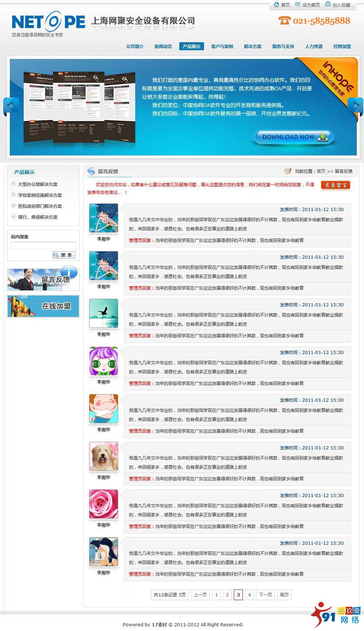Click the bullet icon beside 大型办公楼解决方案

[13, 184]
